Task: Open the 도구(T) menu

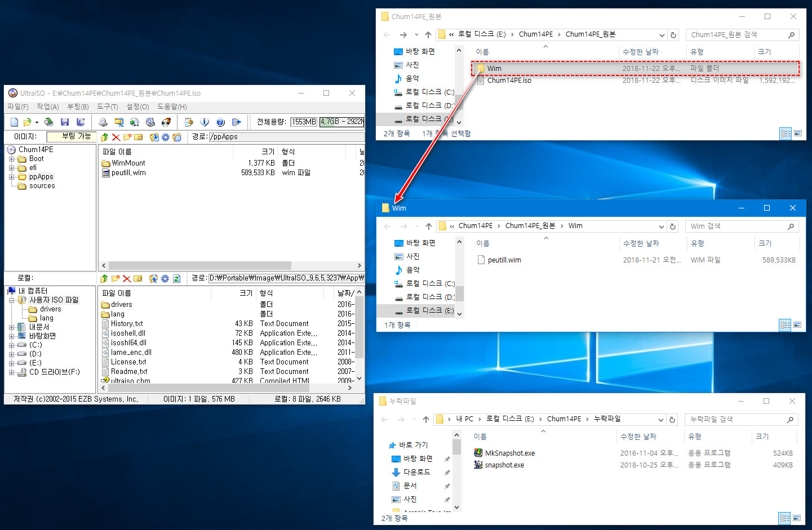Action: point(107,107)
